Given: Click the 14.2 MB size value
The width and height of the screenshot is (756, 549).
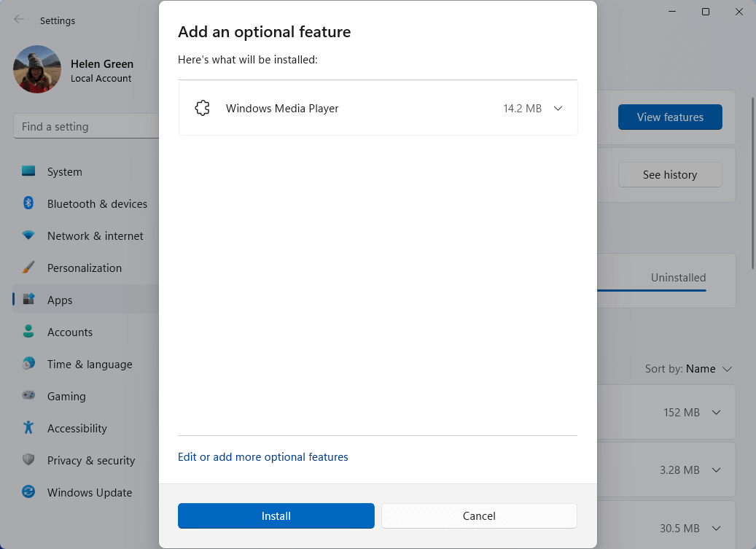Looking at the screenshot, I should pyautogui.click(x=522, y=109).
